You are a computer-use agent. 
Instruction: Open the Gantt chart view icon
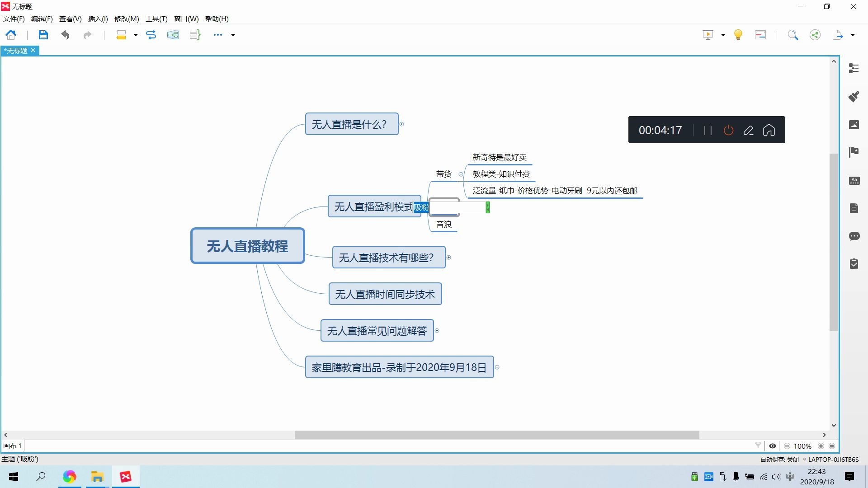pos(760,35)
